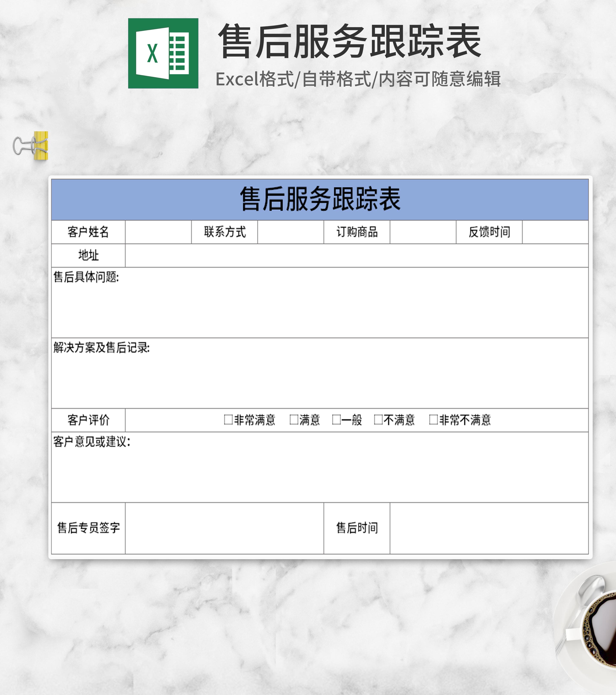Click the empty field beside 反馈时间
The width and height of the screenshot is (616, 695).
(x=555, y=232)
